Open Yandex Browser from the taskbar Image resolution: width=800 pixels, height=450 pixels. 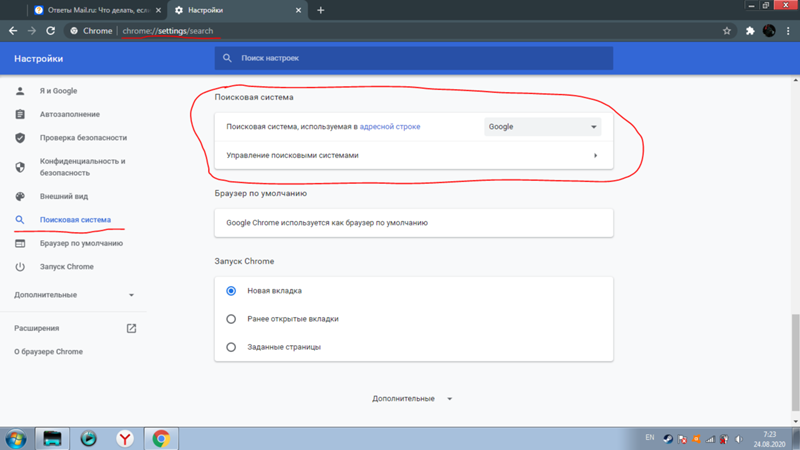[124, 439]
